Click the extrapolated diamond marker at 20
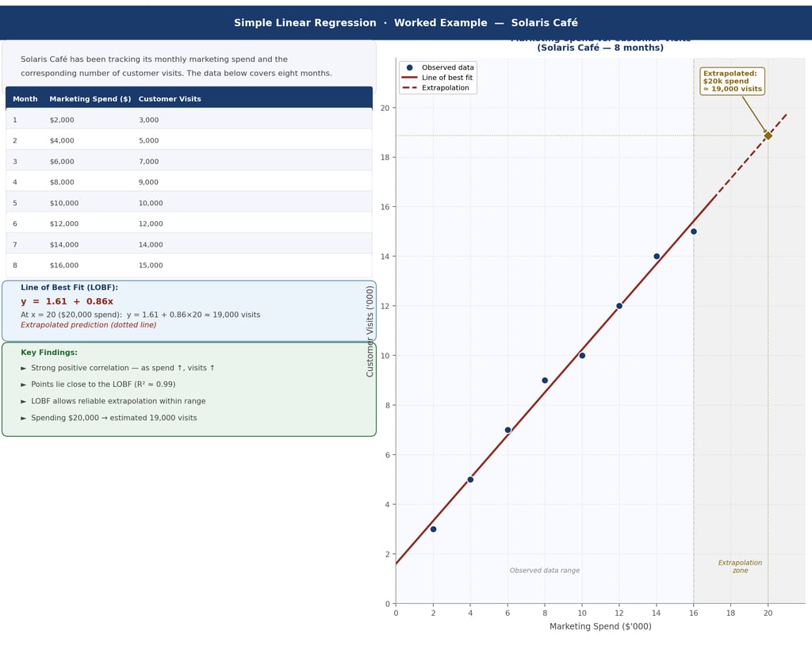 coord(768,135)
